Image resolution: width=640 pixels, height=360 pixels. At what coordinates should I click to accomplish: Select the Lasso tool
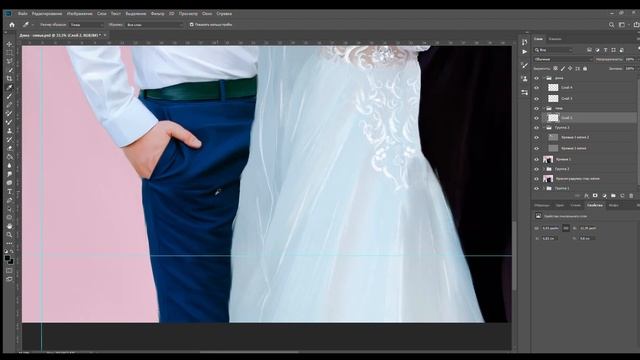pos(9,61)
